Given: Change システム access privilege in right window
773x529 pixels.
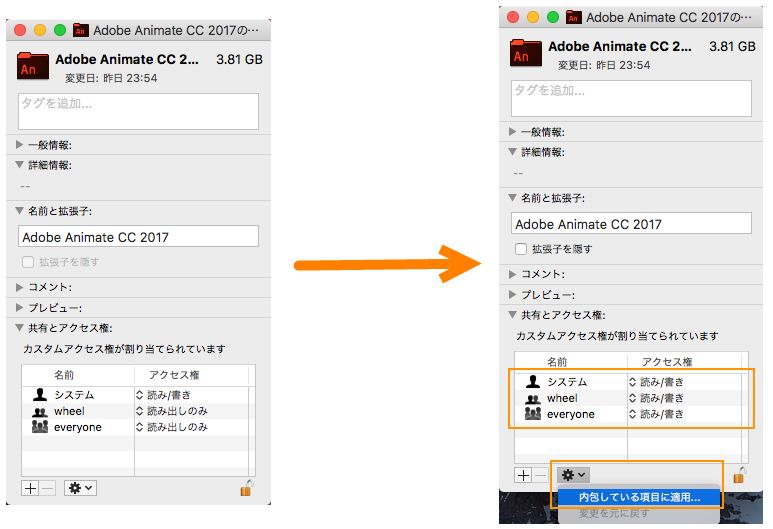Looking at the screenshot, I should 656,382.
